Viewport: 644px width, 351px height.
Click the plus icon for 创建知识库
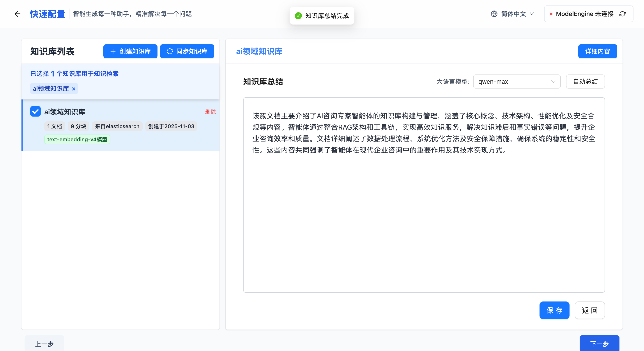point(113,51)
